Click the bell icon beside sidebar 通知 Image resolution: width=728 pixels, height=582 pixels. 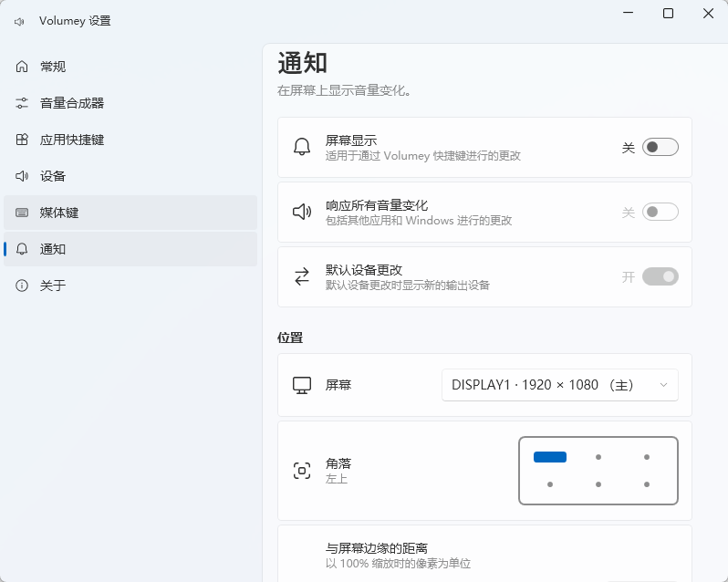pyautogui.click(x=22, y=249)
